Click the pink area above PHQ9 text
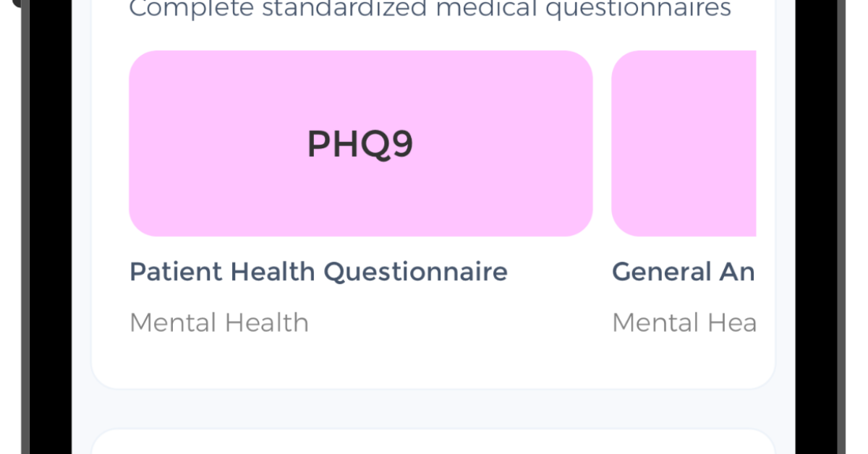This screenshot has height=454, width=868. (x=360, y=83)
